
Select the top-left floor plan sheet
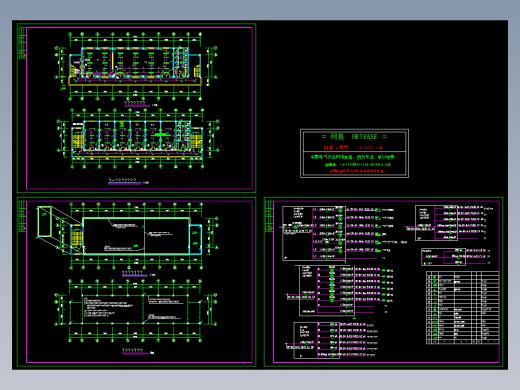pyautogui.click(x=136, y=108)
